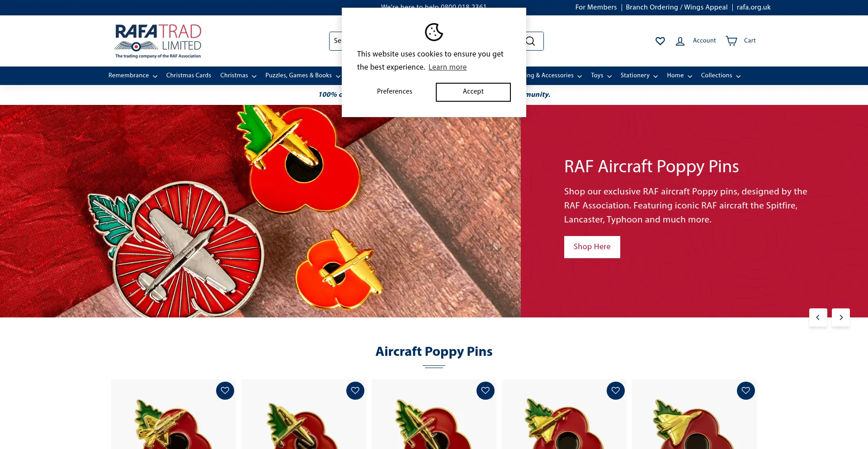Expand the Collections dropdown menu
Image resolution: width=868 pixels, height=449 pixels.
tap(721, 76)
